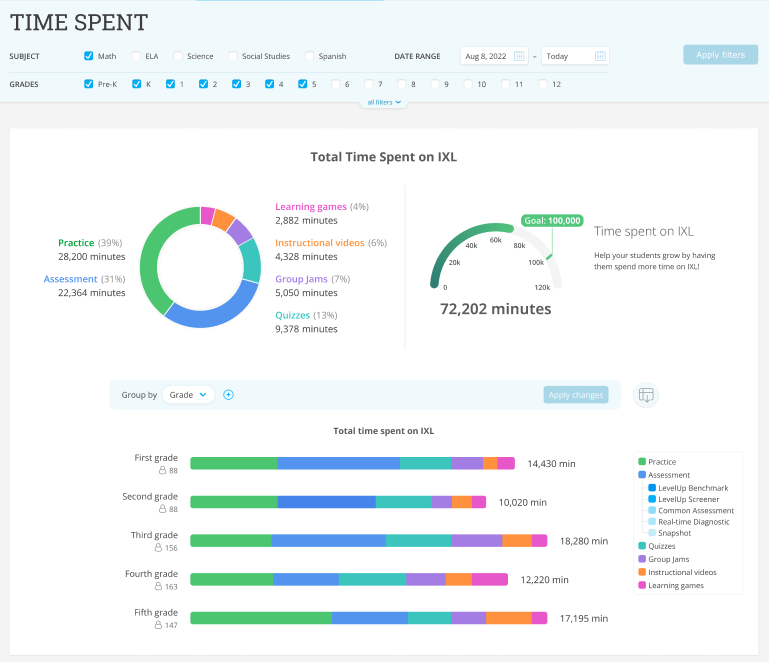
Task: Open the start date calendar icon
Action: tap(519, 56)
